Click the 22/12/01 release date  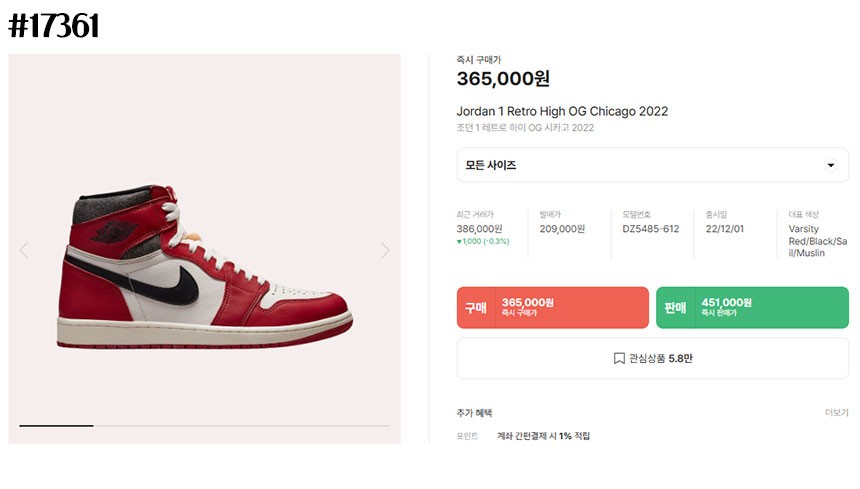tap(726, 229)
